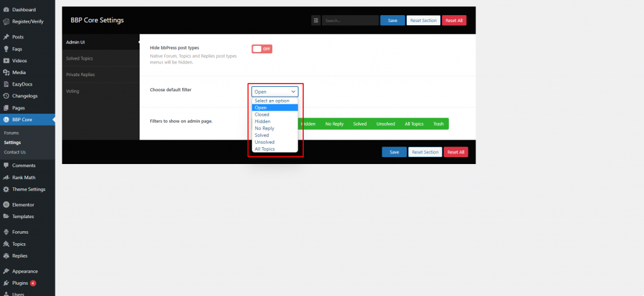Click 'Filters to show on admin page.' label
This screenshot has height=296, width=644.
[x=181, y=121]
